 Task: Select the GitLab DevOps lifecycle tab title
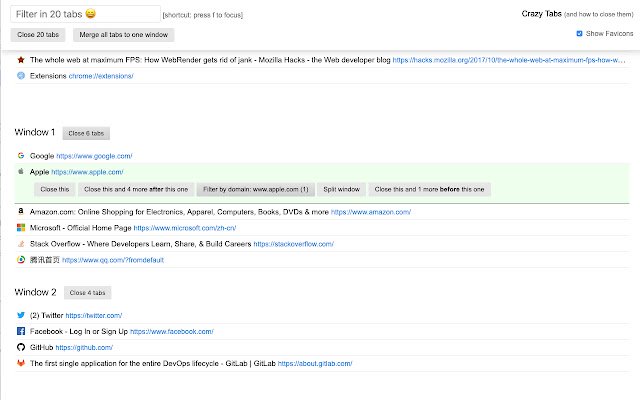[153, 363]
